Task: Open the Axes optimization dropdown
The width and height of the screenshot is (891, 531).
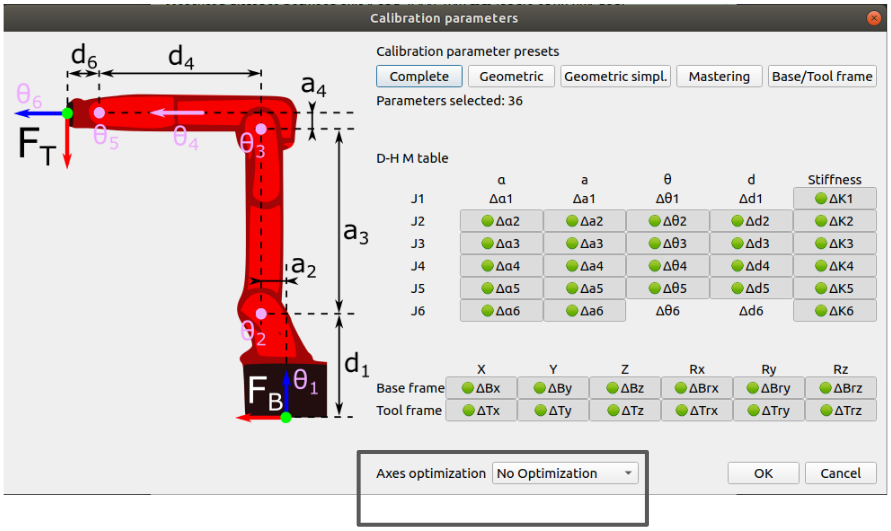Action: coord(565,473)
